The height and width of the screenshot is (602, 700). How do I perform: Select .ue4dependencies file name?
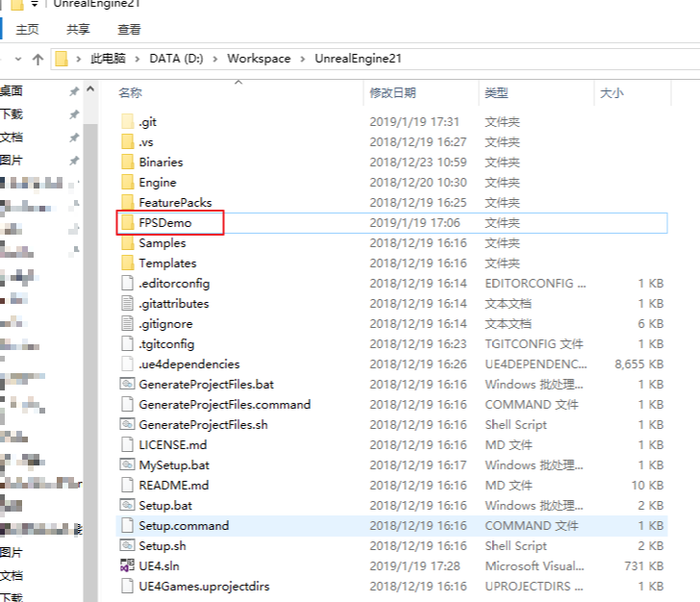189,364
